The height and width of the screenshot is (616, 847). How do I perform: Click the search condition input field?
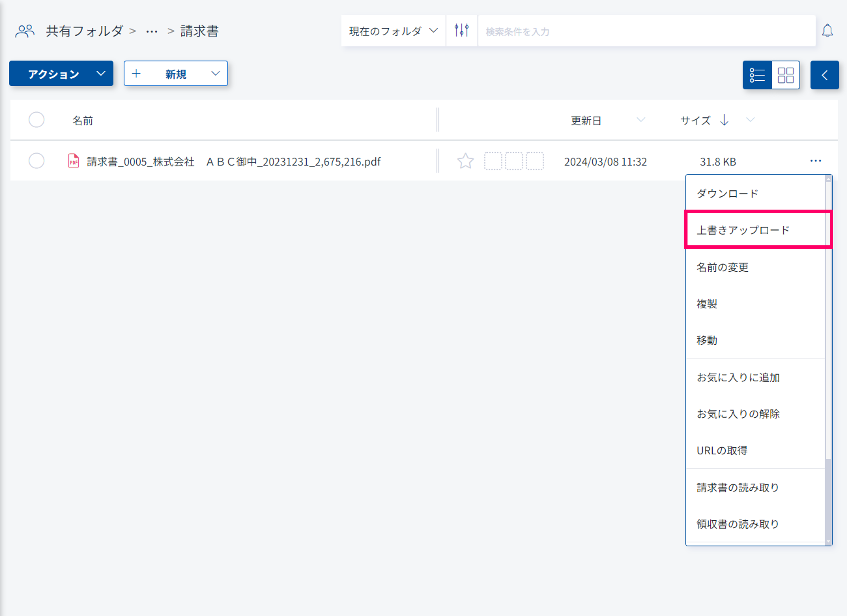coord(646,31)
